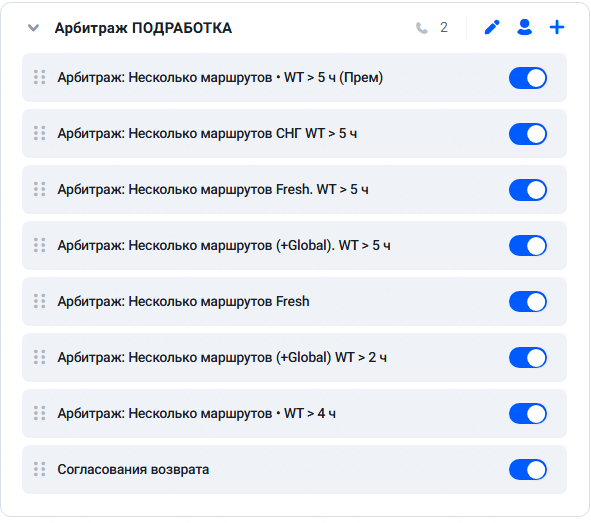Switch off '(+Global). WT > 5 ч' toggle

click(x=528, y=246)
